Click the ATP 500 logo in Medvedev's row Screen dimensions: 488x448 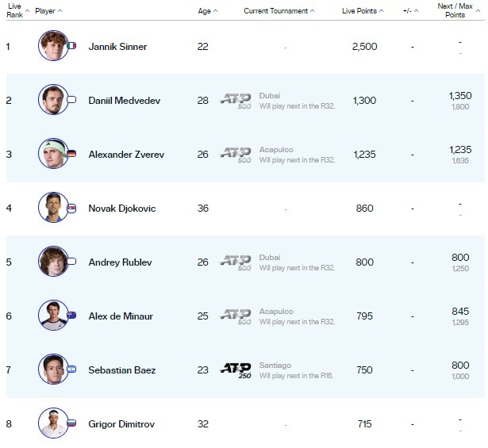[x=235, y=100]
